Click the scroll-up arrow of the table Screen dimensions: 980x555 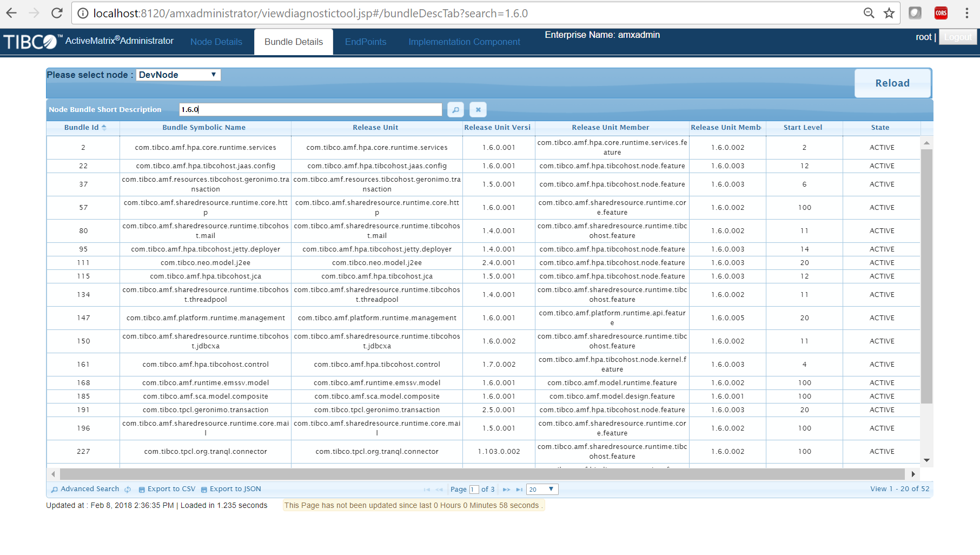click(x=926, y=143)
